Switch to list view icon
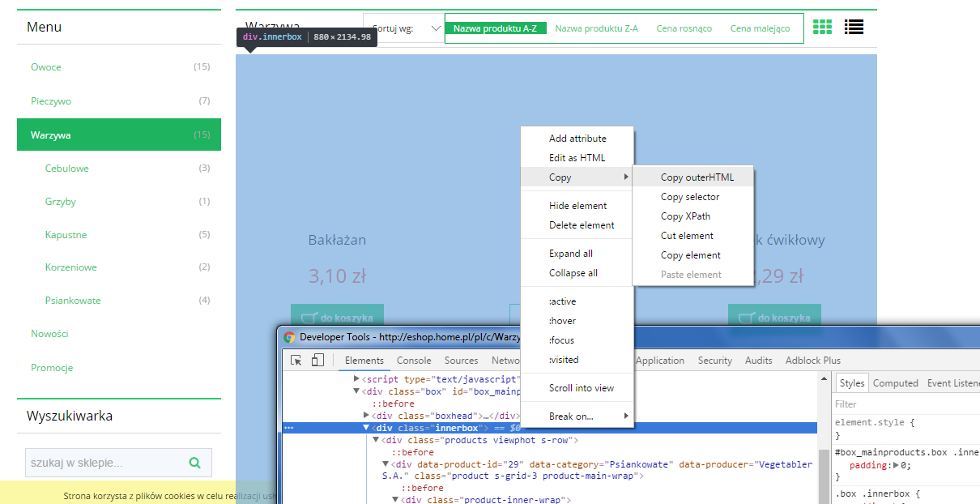The width and height of the screenshot is (980, 504). pyautogui.click(x=854, y=27)
